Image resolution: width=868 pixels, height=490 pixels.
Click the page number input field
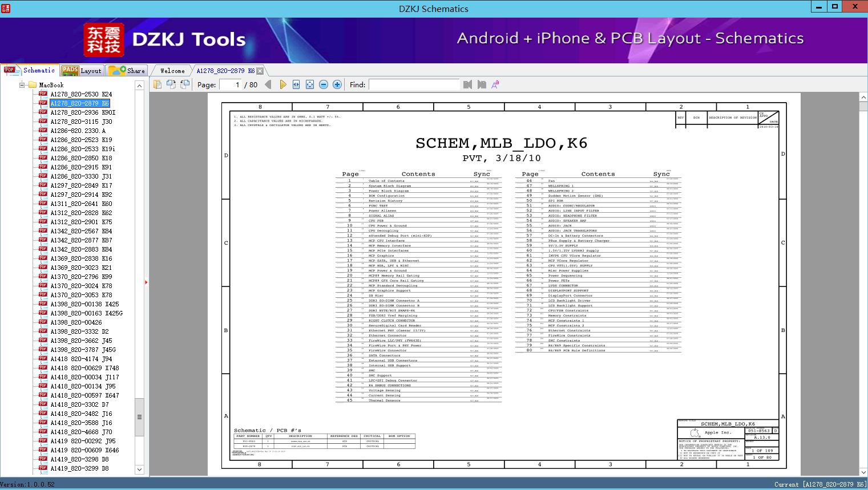(230, 84)
